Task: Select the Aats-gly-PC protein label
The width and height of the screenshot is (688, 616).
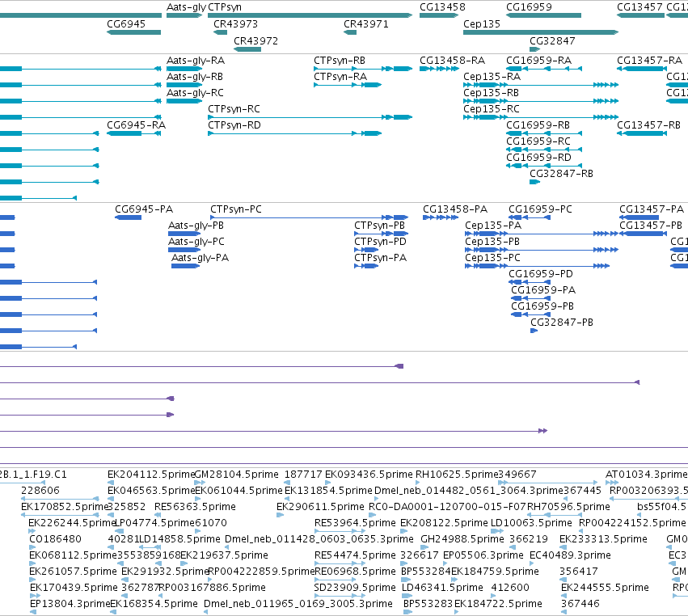Action: pos(196,242)
